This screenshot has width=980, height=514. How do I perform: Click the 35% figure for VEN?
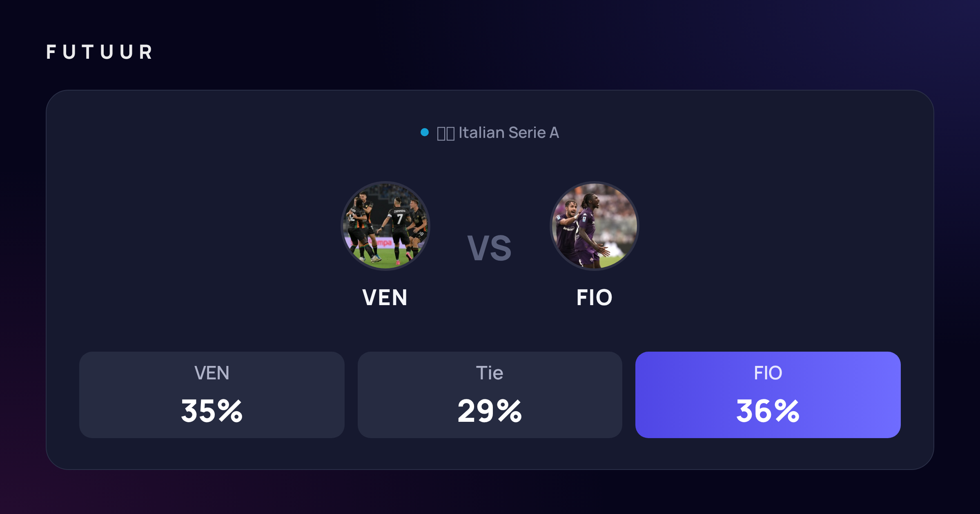point(212,411)
